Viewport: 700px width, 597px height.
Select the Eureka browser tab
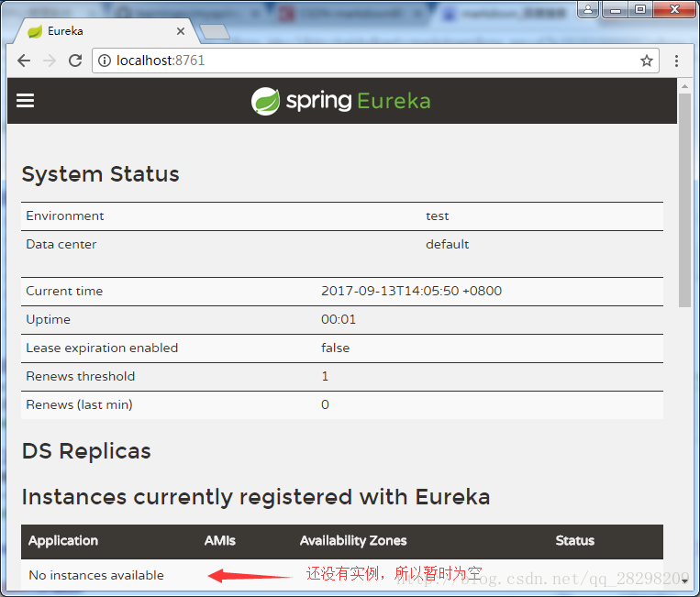pos(106,31)
